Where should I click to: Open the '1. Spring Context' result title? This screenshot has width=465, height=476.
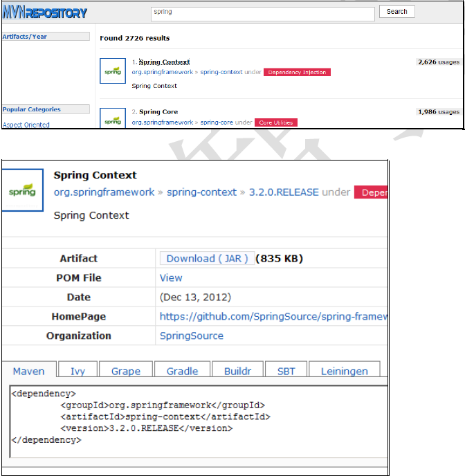164,62
